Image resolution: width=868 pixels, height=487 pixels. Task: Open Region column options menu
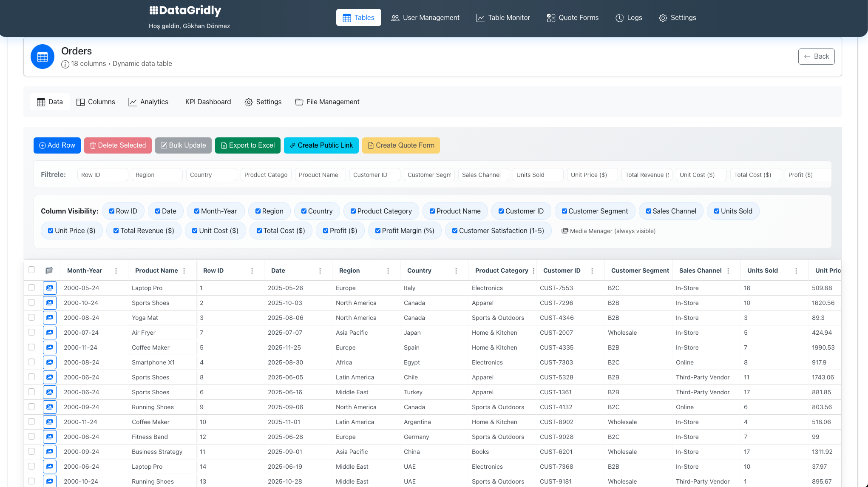(x=388, y=271)
